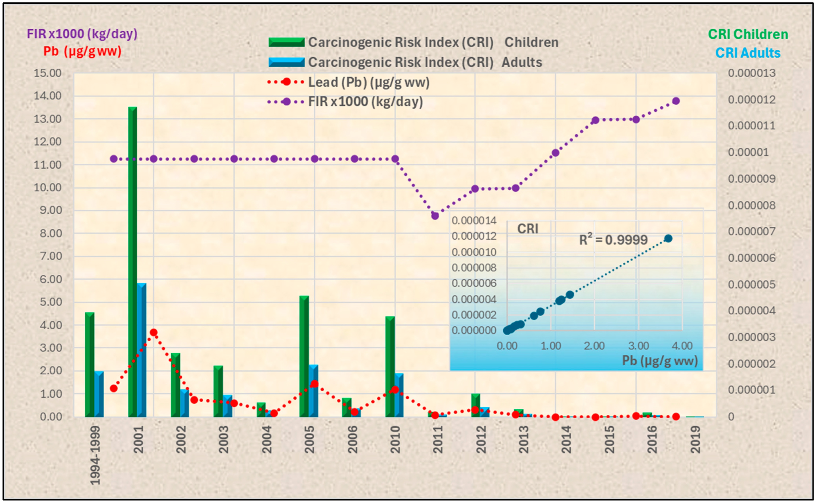Click the top-right point in inset scatter
The width and height of the screenshot is (816, 504).
pyautogui.click(x=668, y=238)
